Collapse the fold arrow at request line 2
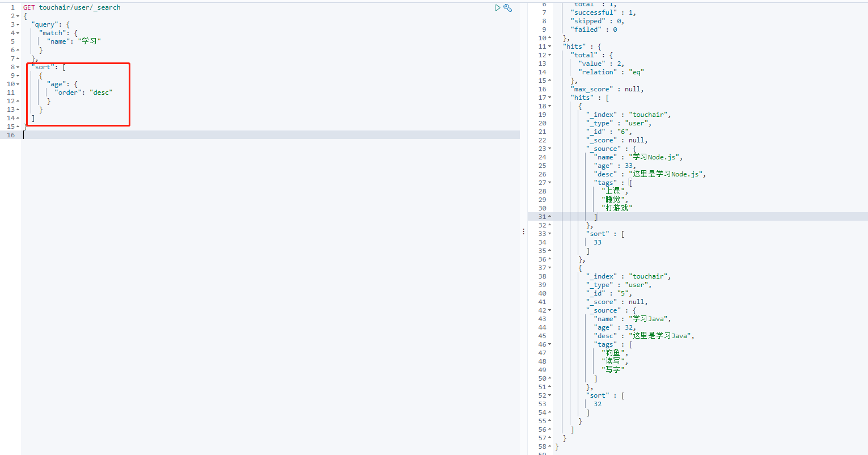868x455 pixels. (18, 16)
